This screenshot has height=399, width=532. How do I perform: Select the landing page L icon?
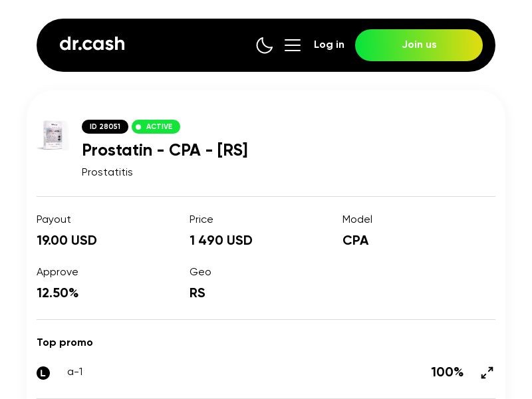point(43,373)
